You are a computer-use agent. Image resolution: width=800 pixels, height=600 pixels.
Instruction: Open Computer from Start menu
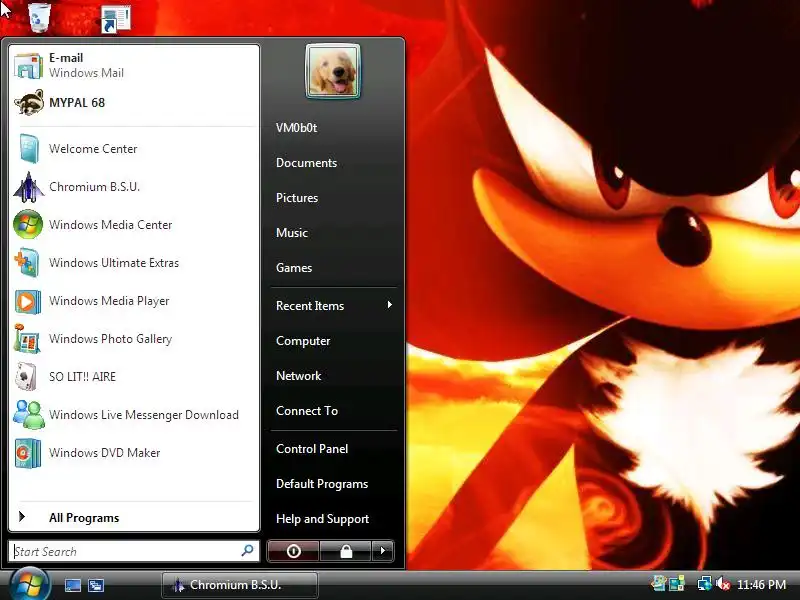point(303,341)
